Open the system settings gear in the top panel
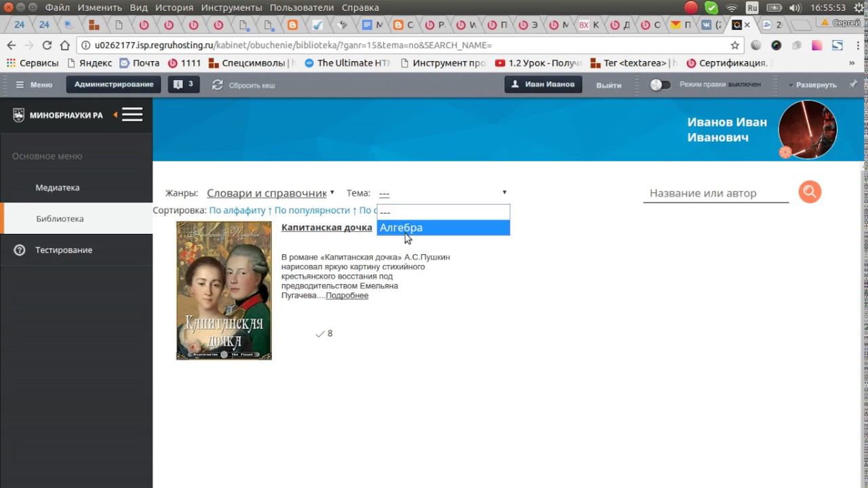The height and width of the screenshot is (488, 868). point(858,8)
